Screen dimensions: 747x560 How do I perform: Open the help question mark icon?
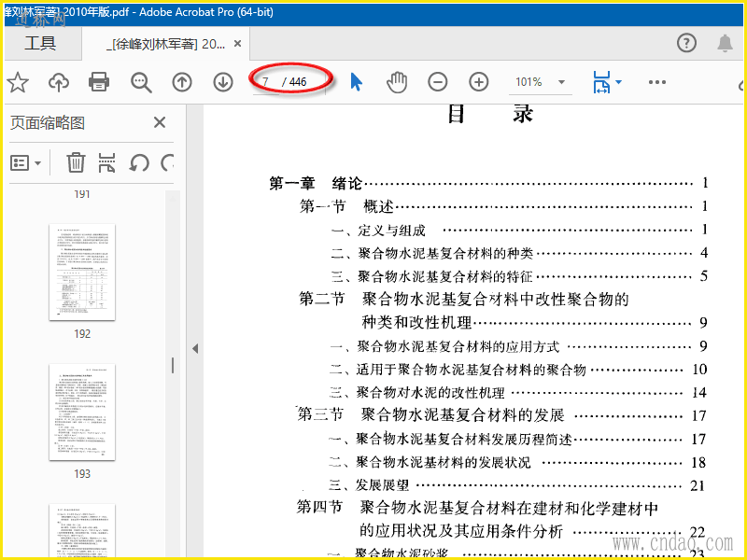click(x=686, y=43)
